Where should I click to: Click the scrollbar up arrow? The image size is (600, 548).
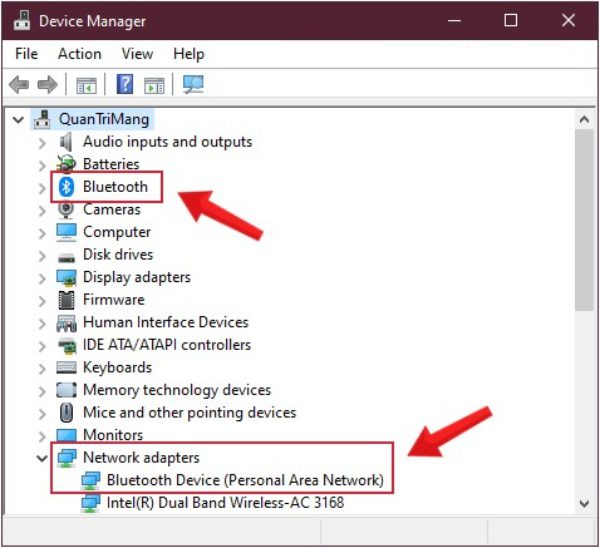pos(584,119)
